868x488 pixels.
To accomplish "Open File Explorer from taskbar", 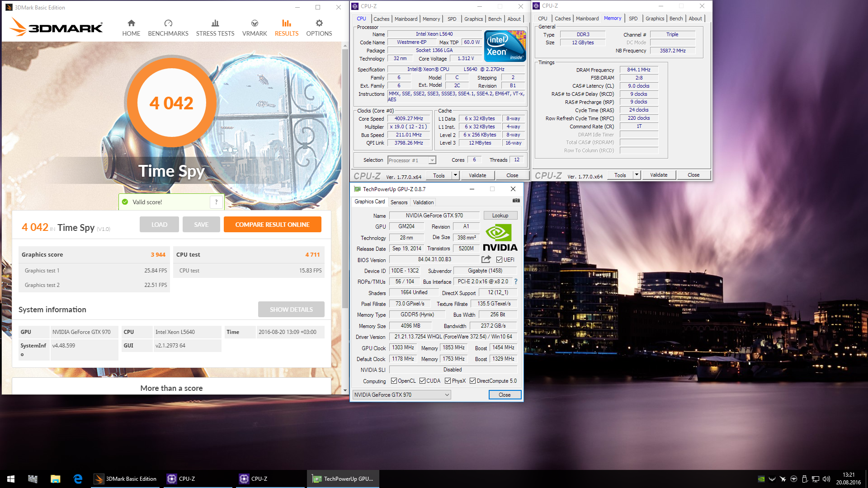I will [x=55, y=479].
